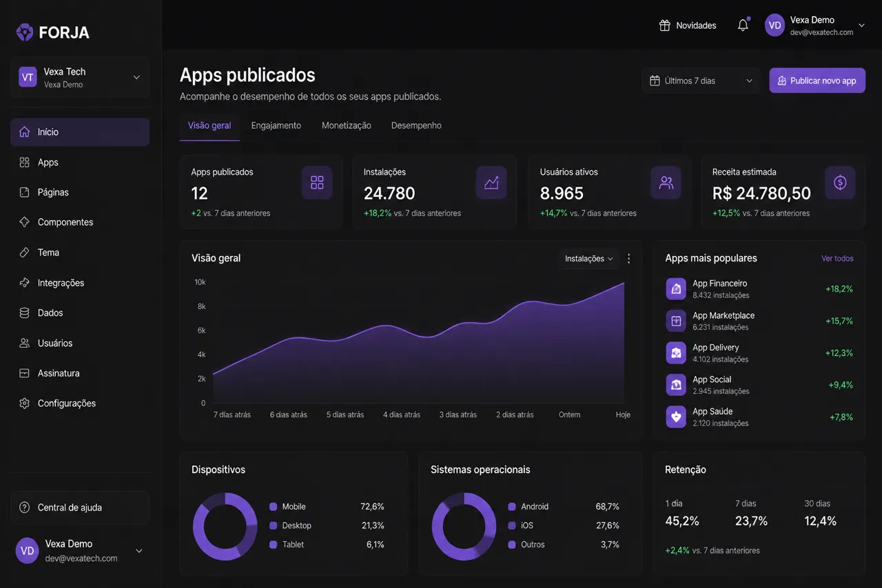Click the Dispositivos donut chart
Viewport: 882px width, 588px height.
(x=225, y=526)
